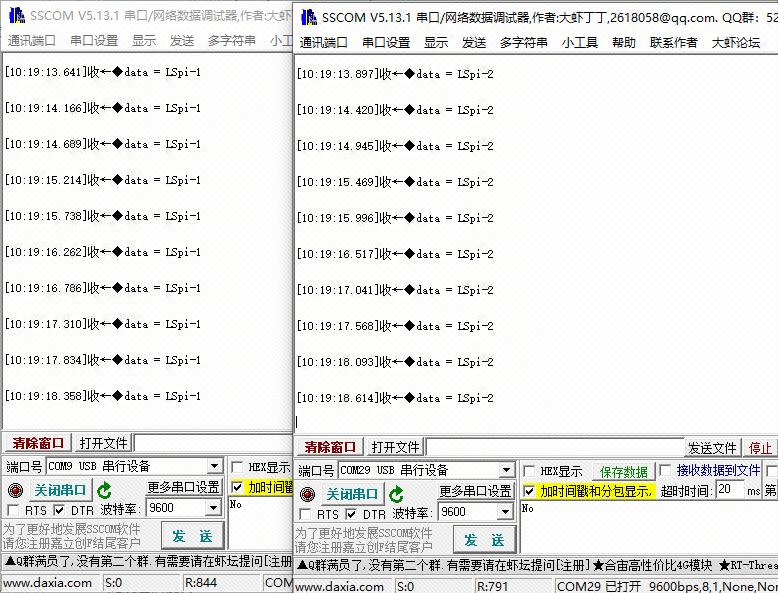The height and width of the screenshot is (593, 778).
Task: Click the red record icon in COM9 window
Action: 14,490
